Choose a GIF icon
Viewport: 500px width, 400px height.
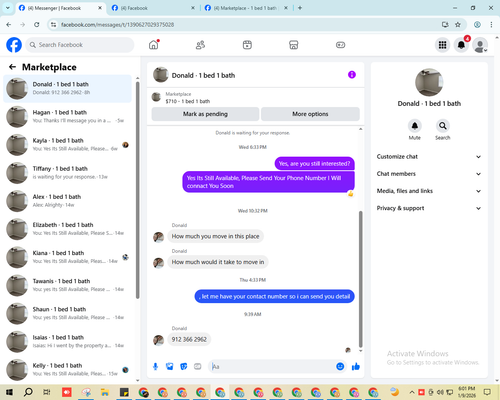point(198,367)
